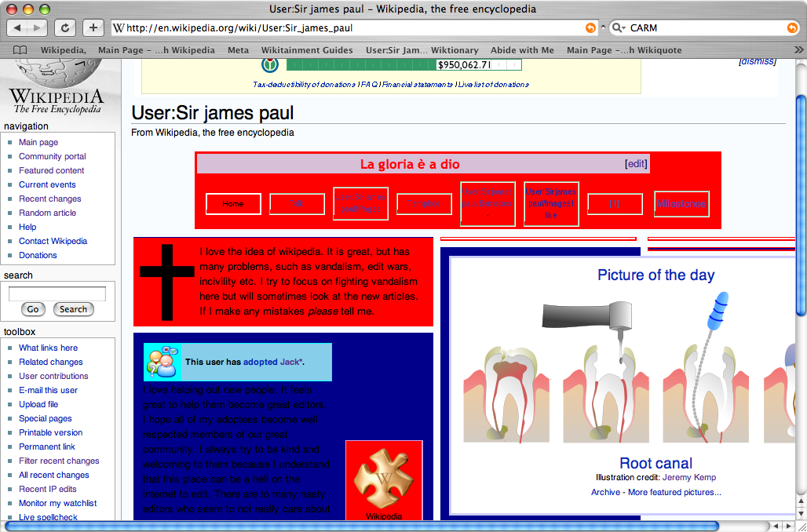Add a bookmark with the plus button
Screen dimensions: 807x532
point(93,27)
